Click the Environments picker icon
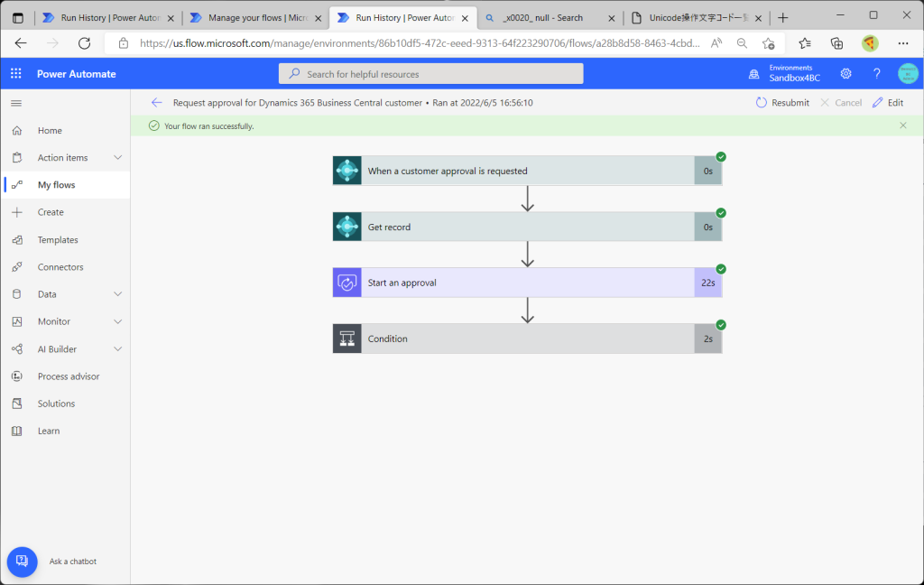Screen dimensions: 924x585 coord(753,74)
